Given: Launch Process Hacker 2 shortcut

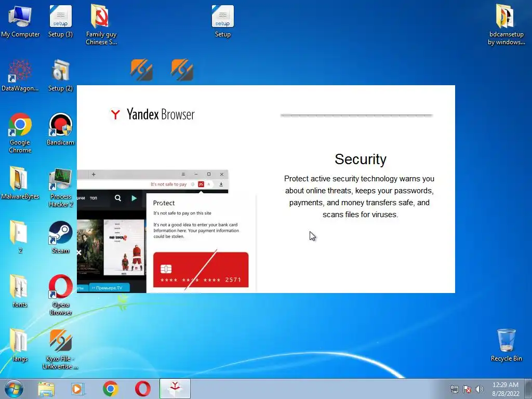Looking at the screenshot, I should (60, 187).
